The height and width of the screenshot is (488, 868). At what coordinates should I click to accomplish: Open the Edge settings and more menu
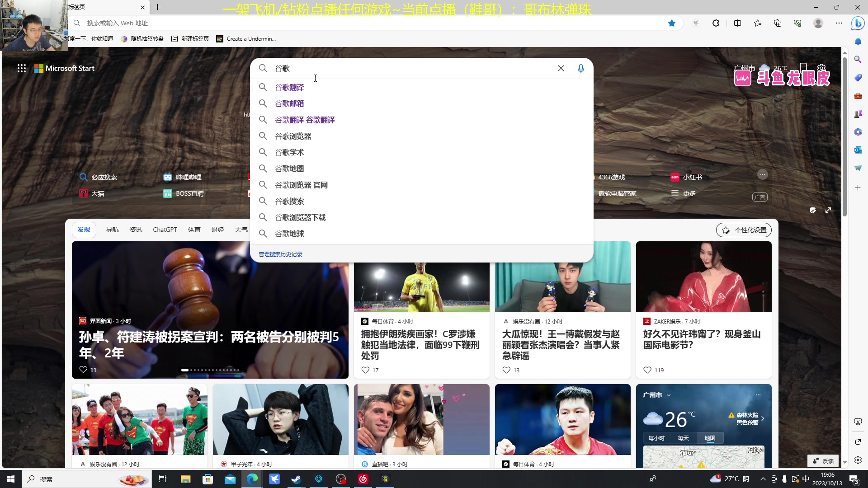(839, 23)
